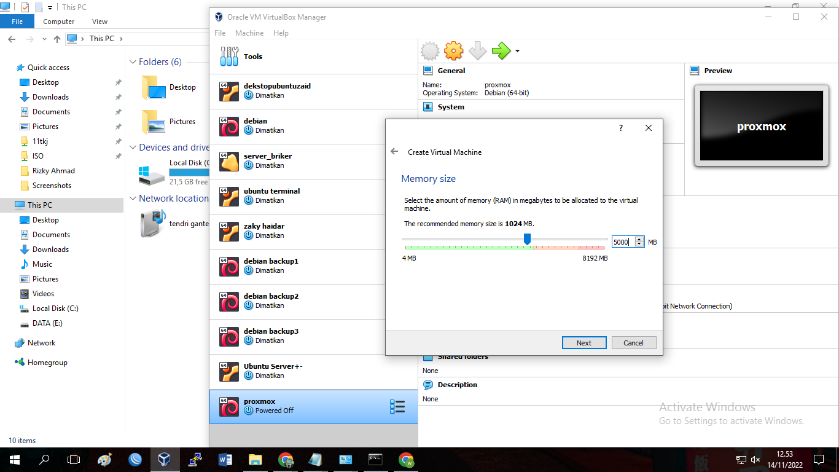Viewport: 839px width, 472px height.
Task: Open Start button dropdown arrow
Action: pyautogui.click(x=517, y=51)
